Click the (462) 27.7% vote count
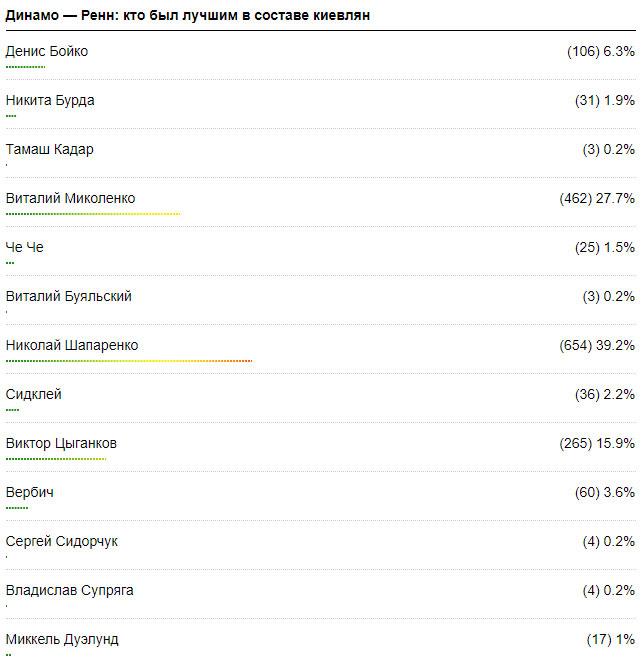644x667 pixels. [x=597, y=198]
